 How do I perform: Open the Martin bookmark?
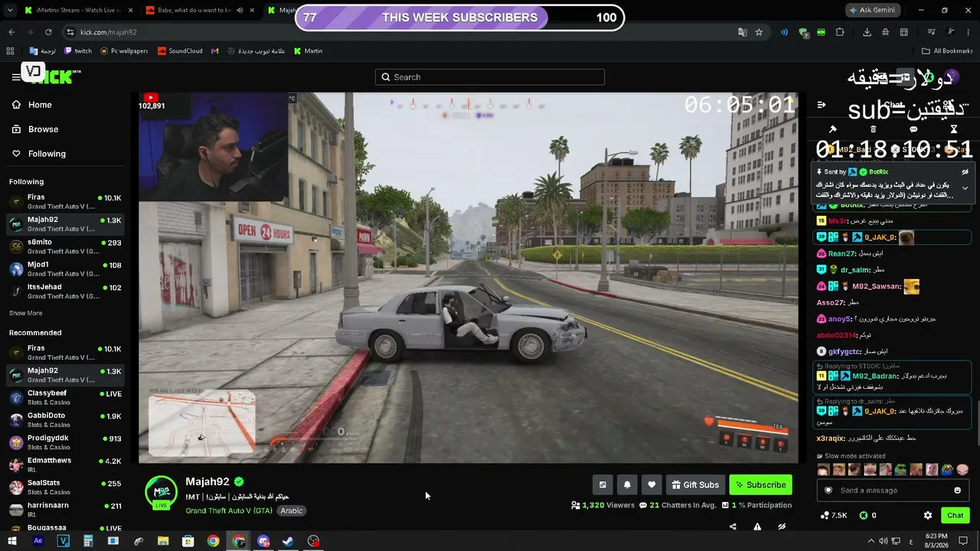click(309, 51)
